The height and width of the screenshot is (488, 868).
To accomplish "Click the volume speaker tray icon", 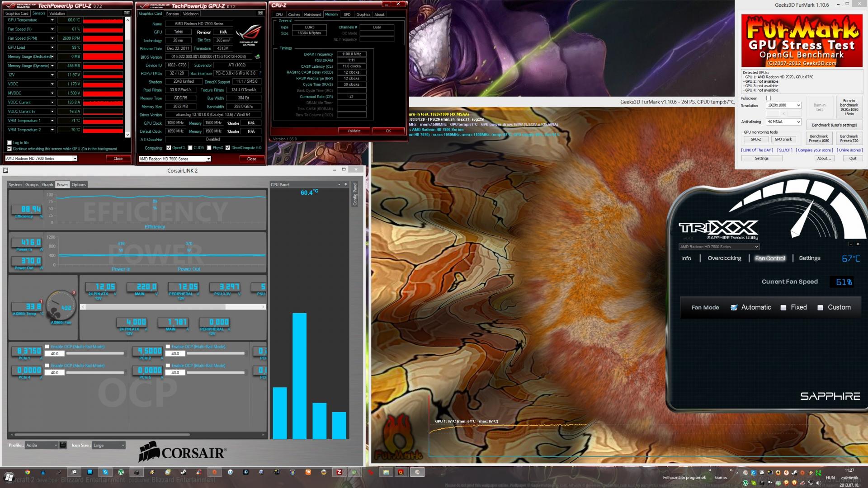I will click(819, 483).
